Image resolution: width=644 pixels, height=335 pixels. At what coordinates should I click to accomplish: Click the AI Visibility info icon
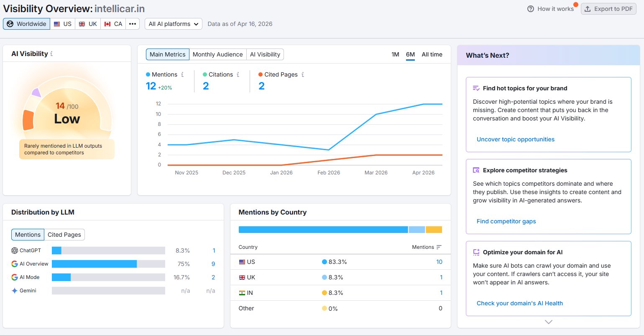point(51,54)
